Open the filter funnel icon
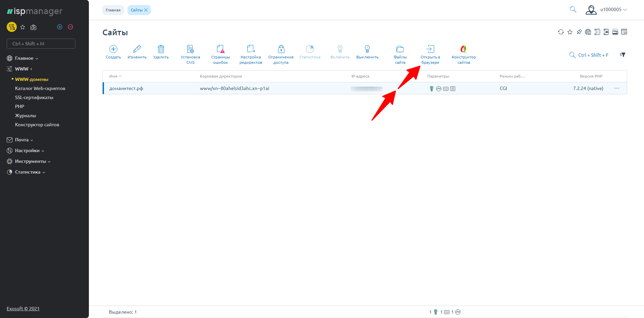Viewport: 644px width, 318px height. click(623, 55)
